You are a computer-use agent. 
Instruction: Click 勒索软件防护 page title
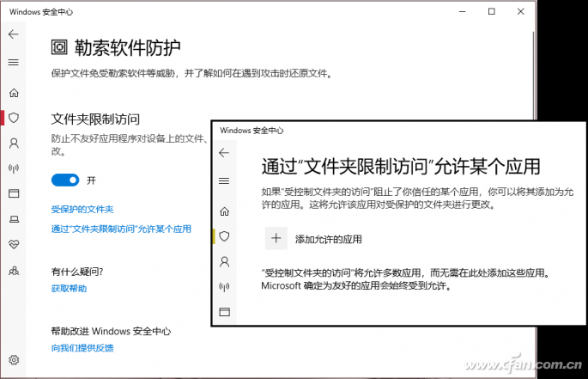[x=128, y=48]
